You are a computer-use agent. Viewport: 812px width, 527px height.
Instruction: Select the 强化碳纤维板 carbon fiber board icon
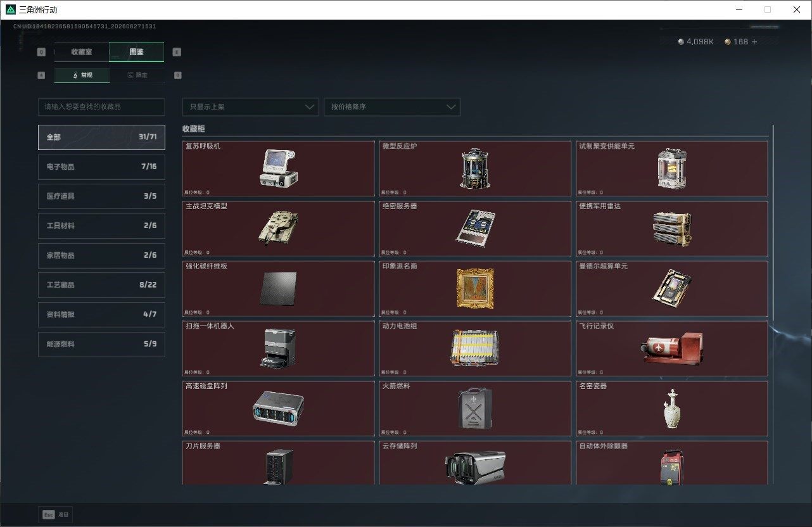pos(278,289)
